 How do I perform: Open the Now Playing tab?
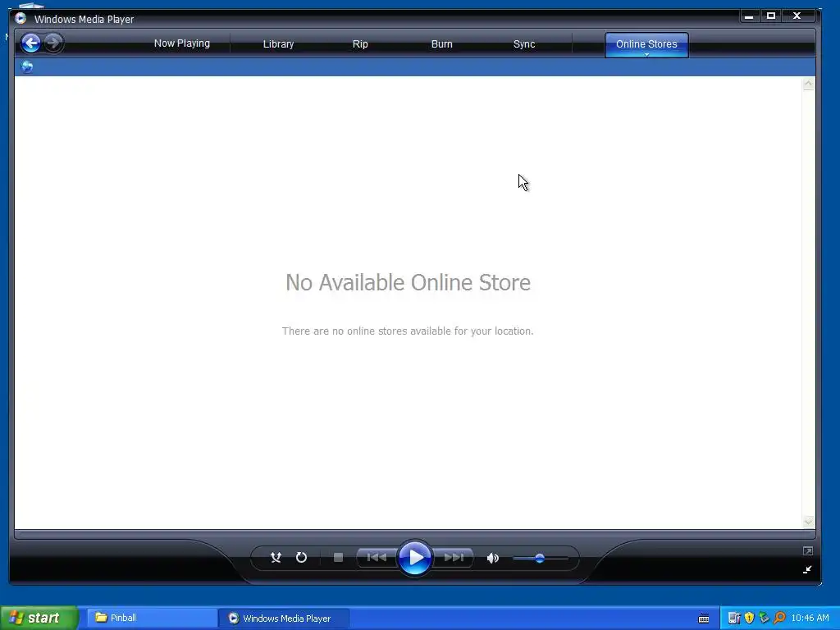tap(181, 43)
